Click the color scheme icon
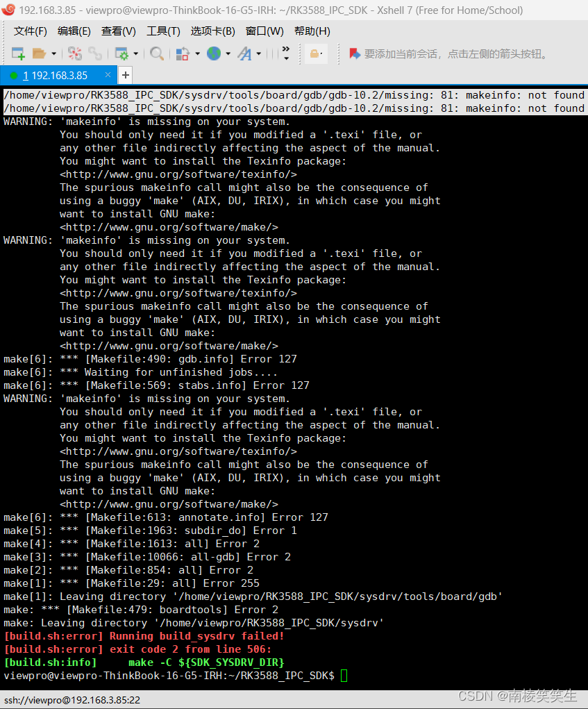 [x=183, y=53]
